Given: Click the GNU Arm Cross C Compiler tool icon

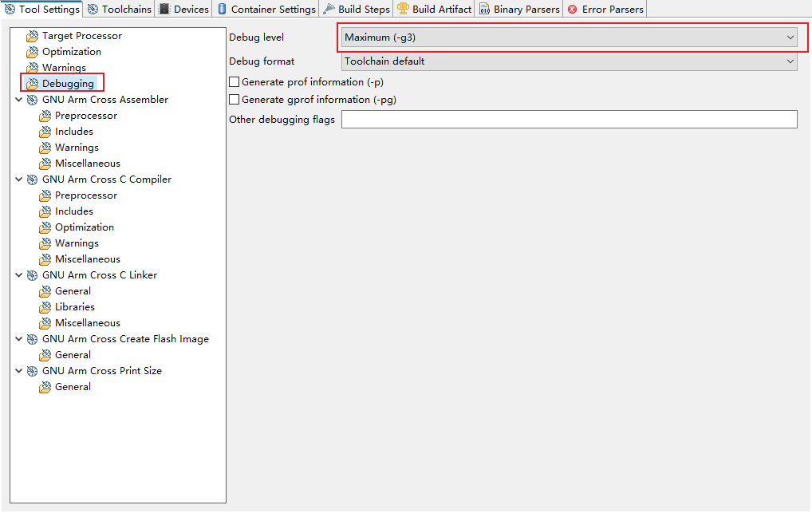Looking at the screenshot, I should pos(33,180).
